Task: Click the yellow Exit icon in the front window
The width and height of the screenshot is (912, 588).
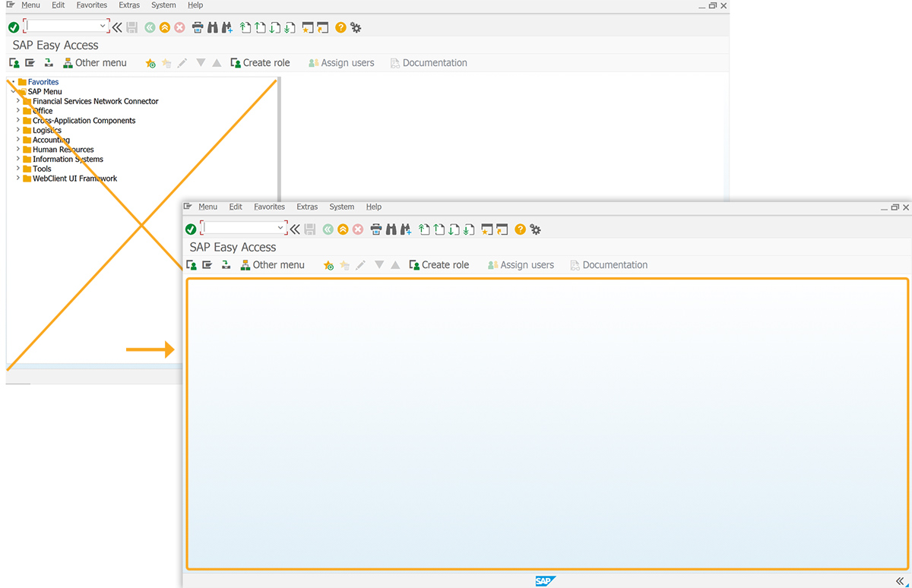Action: [x=343, y=229]
